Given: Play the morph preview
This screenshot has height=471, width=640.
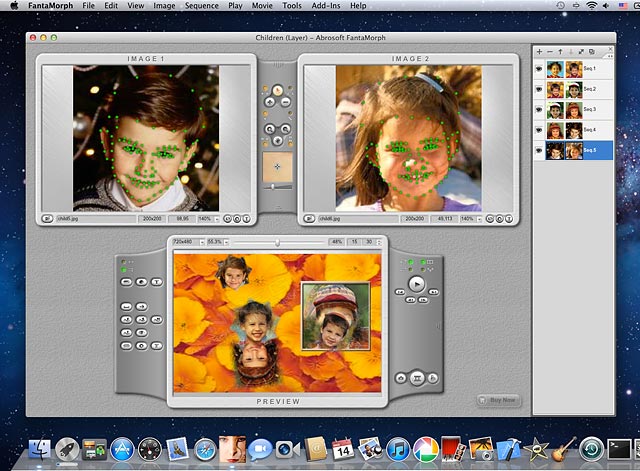Looking at the screenshot, I should tap(416, 284).
